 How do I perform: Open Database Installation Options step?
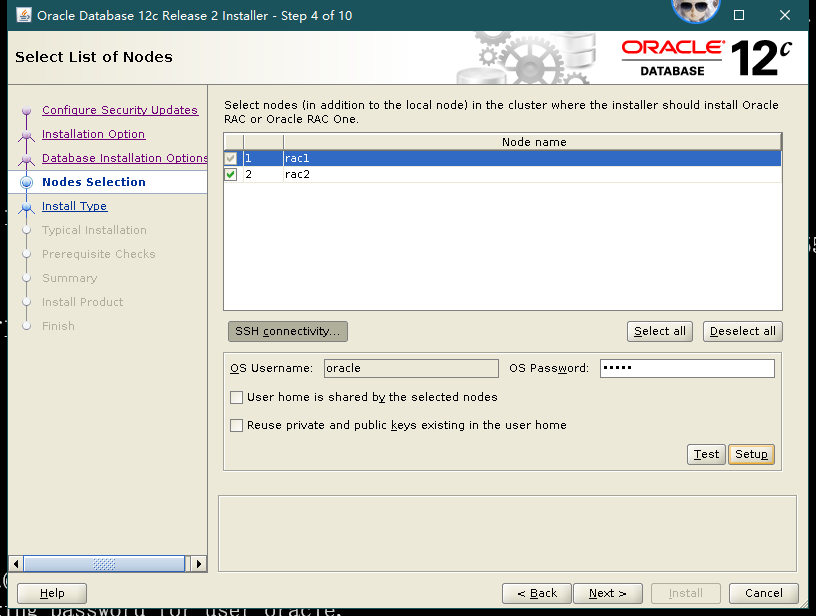click(124, 158)
